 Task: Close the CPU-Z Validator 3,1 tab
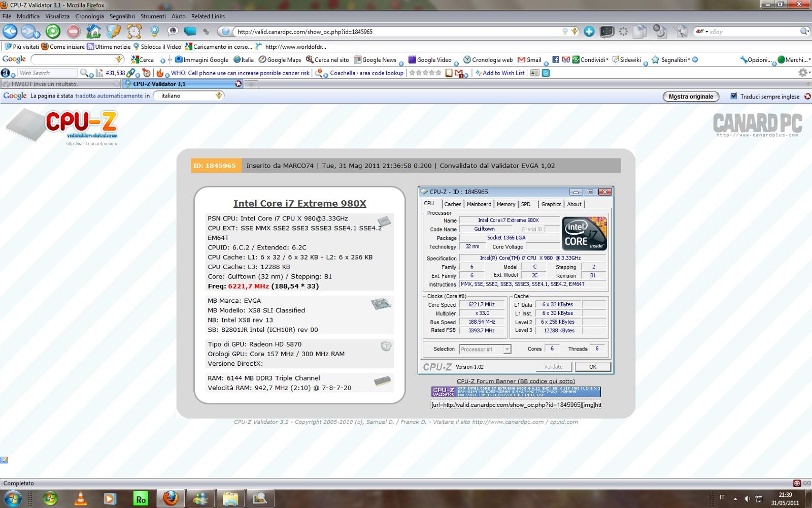pos(238,84)
